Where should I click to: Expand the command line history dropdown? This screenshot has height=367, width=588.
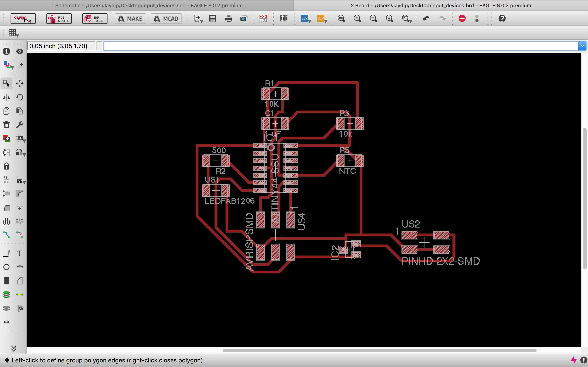tap(582, 46)
